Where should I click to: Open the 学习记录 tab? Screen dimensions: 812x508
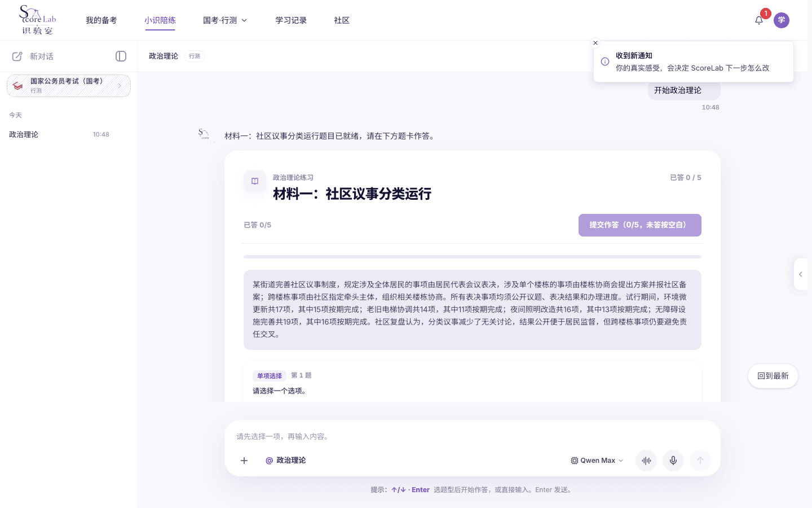(x=291, y=20)
